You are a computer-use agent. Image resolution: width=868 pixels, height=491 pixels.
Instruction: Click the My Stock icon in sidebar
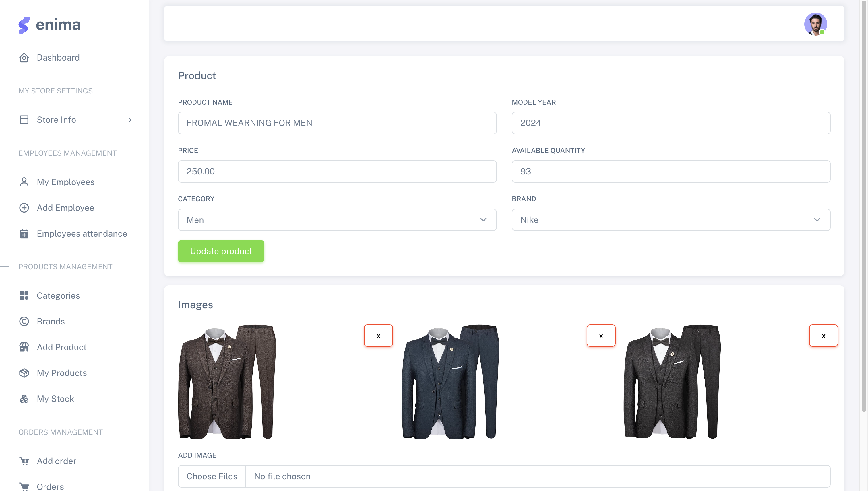[x=24, y=398]
